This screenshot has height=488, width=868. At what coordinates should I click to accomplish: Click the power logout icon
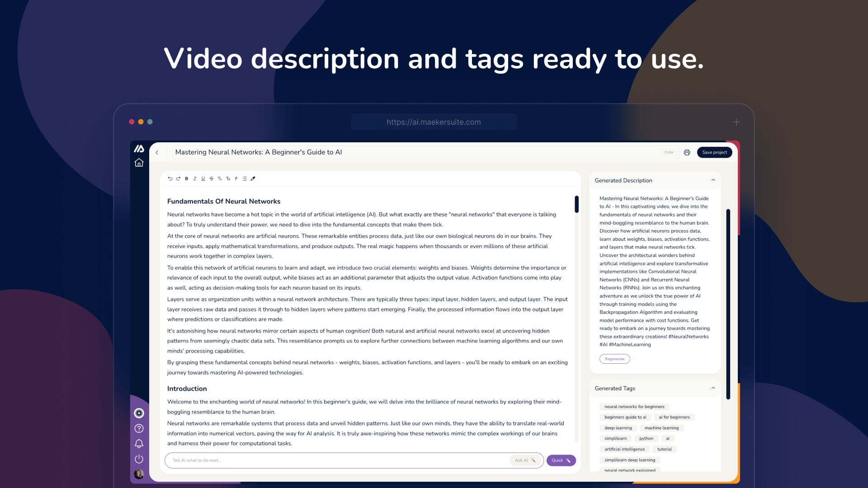(x=139, y=459)
